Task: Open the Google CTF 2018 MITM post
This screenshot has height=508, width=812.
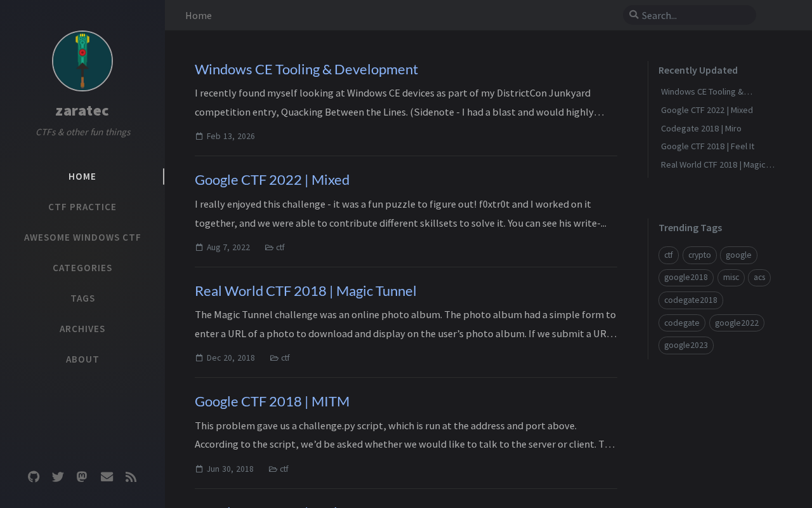Action: pos(272,401)
